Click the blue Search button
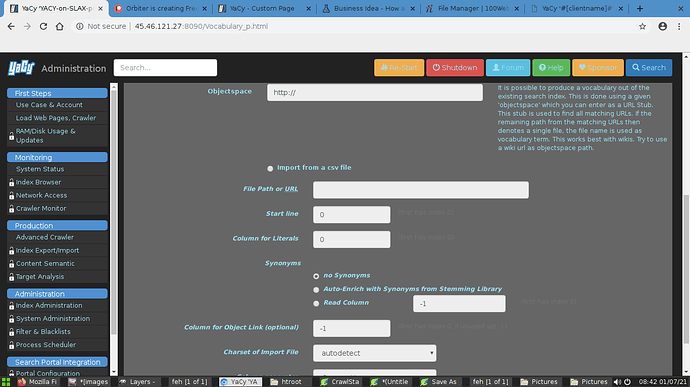Image resolution: width=690 pixels, height=387 pixels. coord(649,68)
